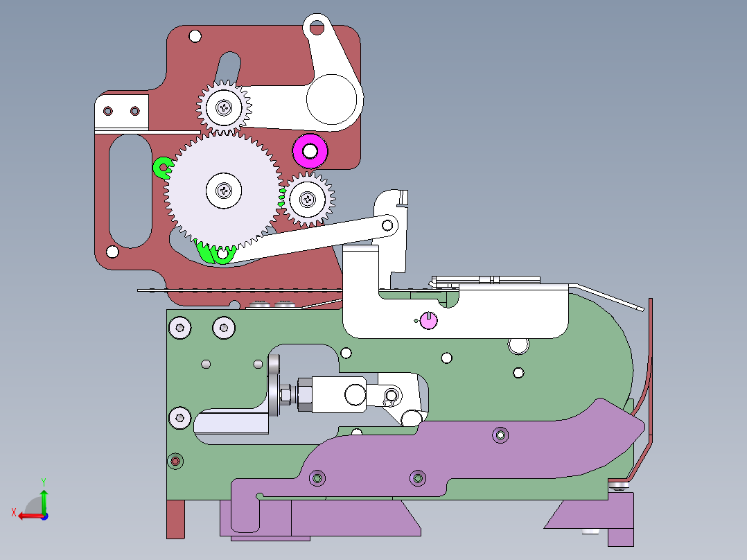
Task: Pick the small gear right of large gear
Action: [308, 199]
